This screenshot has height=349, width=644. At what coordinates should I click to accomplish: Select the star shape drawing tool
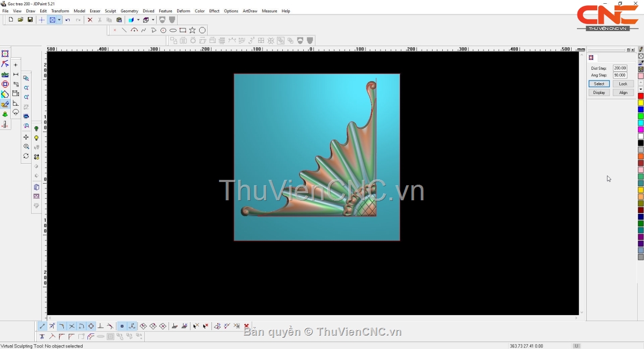(x=193, y=30)
